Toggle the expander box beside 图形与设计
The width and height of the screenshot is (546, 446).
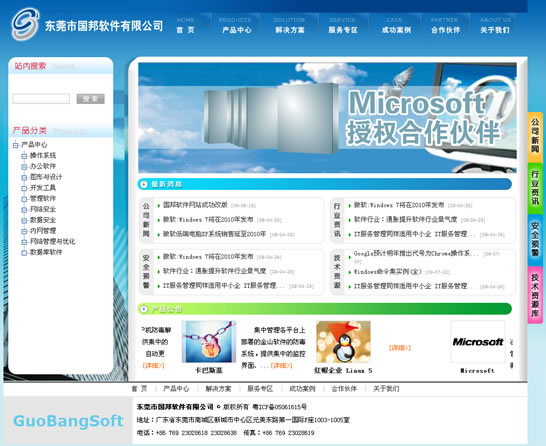point(24,177)
